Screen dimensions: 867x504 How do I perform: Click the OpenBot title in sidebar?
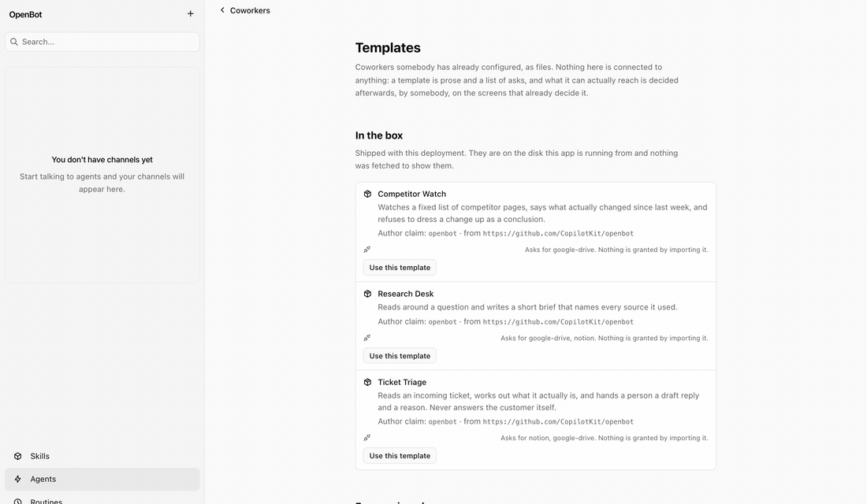pyautogui.click(x=25, y=14)
